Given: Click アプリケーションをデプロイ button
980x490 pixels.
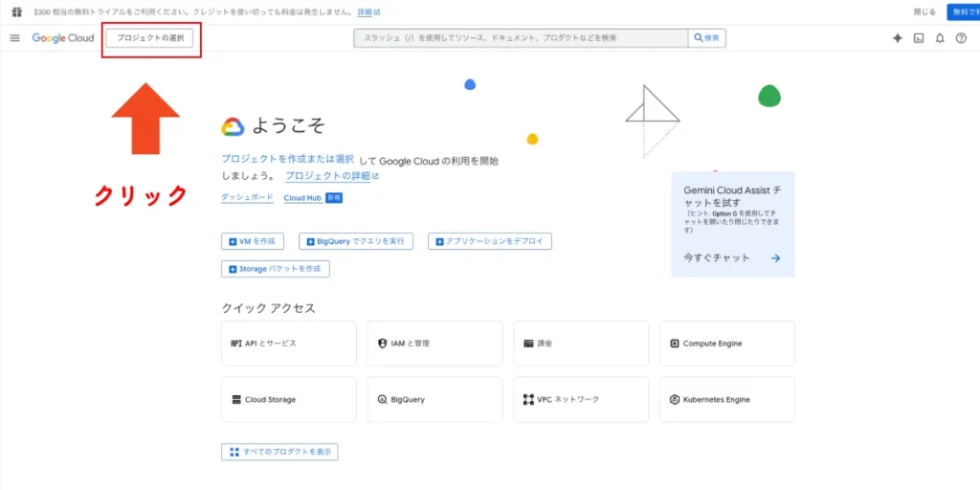Looking at the screenshot, I should tap(490, 241).
